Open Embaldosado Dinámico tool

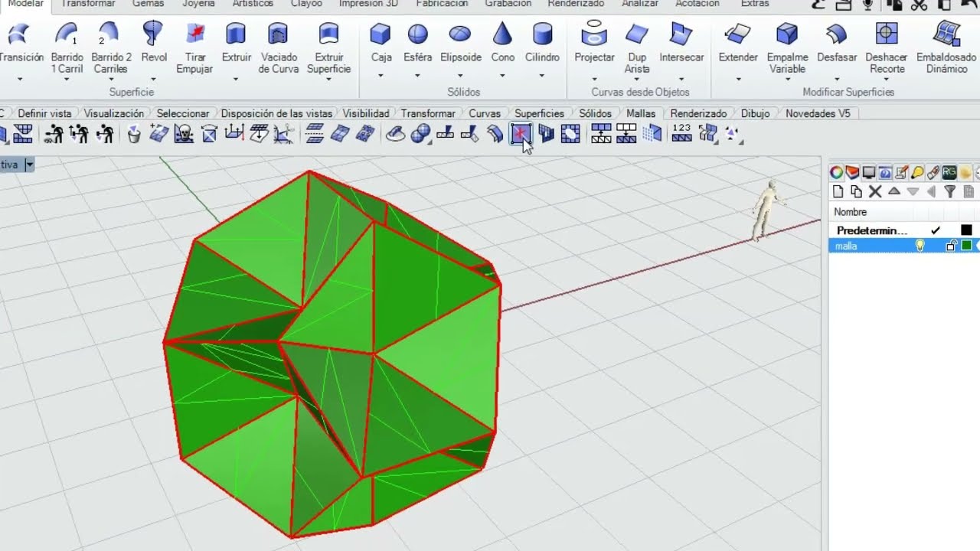[946, 47]
